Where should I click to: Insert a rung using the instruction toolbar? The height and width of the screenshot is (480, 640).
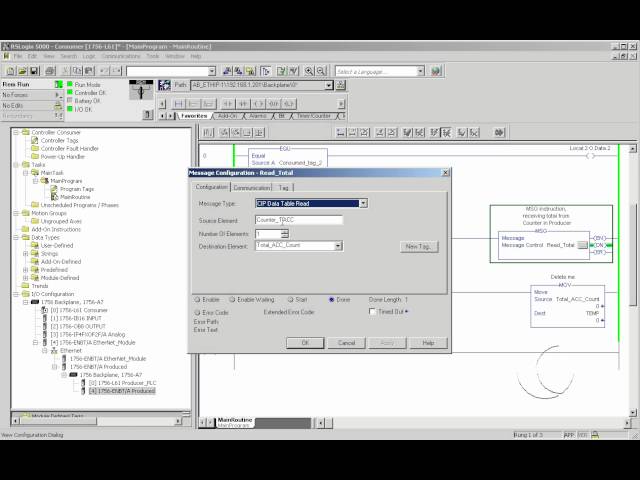tap(178, 104)
